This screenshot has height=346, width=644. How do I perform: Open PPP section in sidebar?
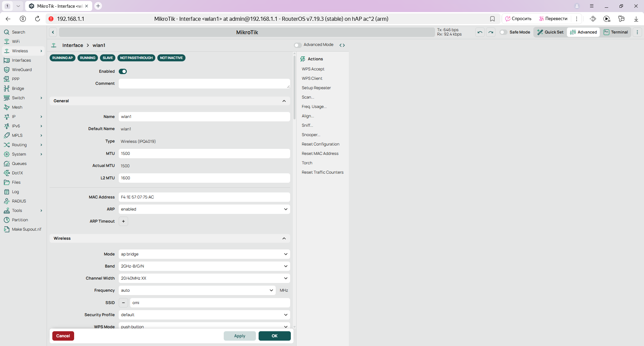(23, 79)
